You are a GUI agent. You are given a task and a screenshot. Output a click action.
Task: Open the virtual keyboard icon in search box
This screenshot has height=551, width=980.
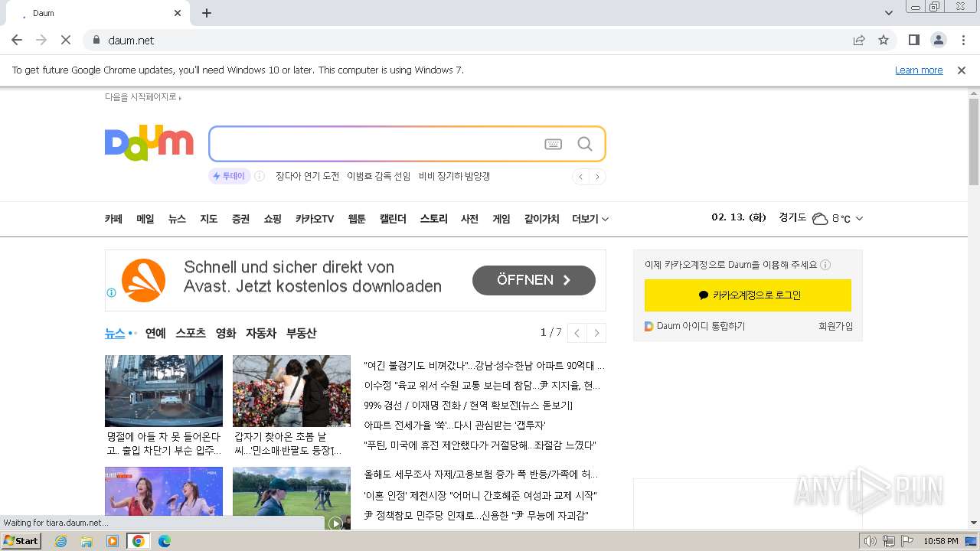[x=554, y=144]
